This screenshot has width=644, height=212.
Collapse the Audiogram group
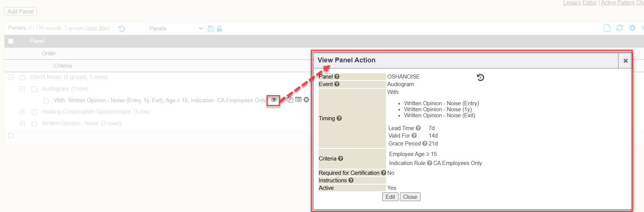23,89
